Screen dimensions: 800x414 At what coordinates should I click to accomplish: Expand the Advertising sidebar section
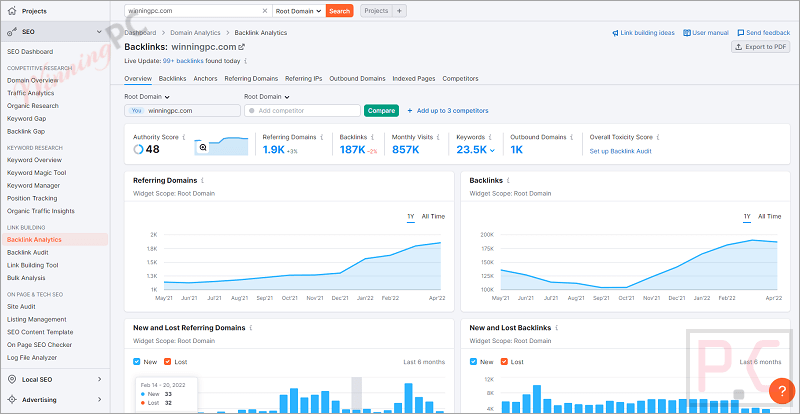tap(99, 400)
